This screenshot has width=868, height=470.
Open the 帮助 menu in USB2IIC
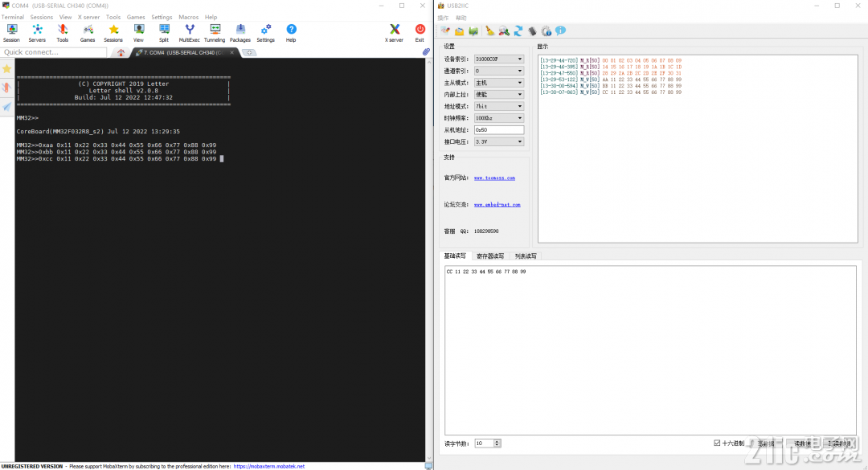[461, 18]
